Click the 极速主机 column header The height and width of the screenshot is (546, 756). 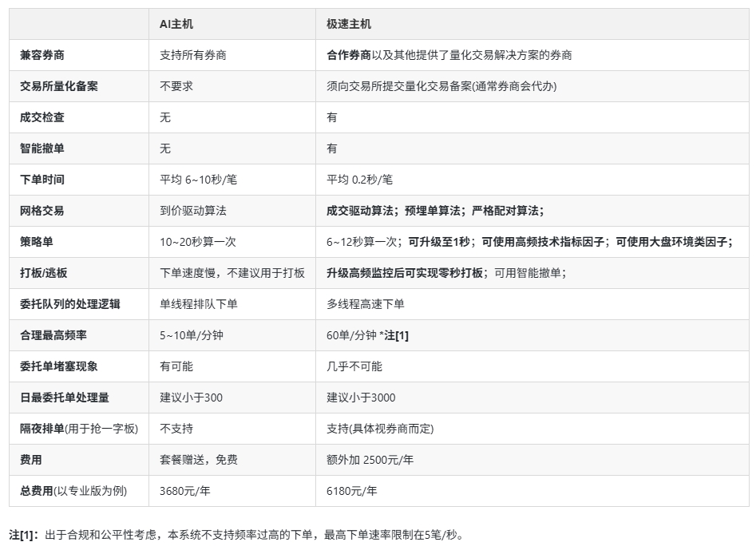click(x=349, y=24)
